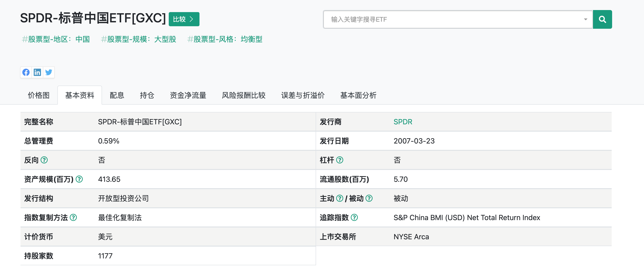Open help tooltip for 反向 field
644x276 pixels.
(x=44, y=160)
